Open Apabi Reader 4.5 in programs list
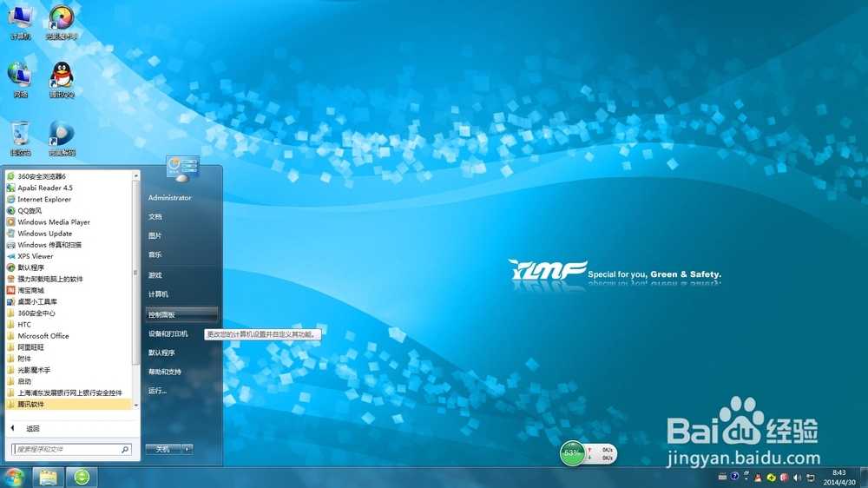The height and width of the screenshot is (488, 868). [69, 188]
